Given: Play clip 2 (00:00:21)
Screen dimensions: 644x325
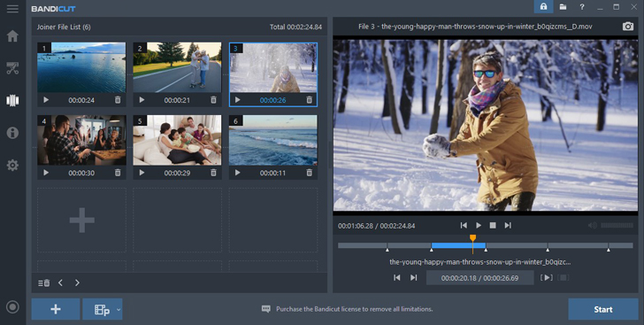Looking at the screenshot, I should [x=142, y=100].
